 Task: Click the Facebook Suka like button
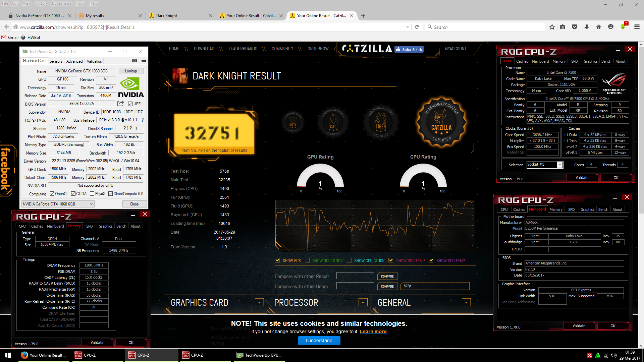[x=409, y=50]
